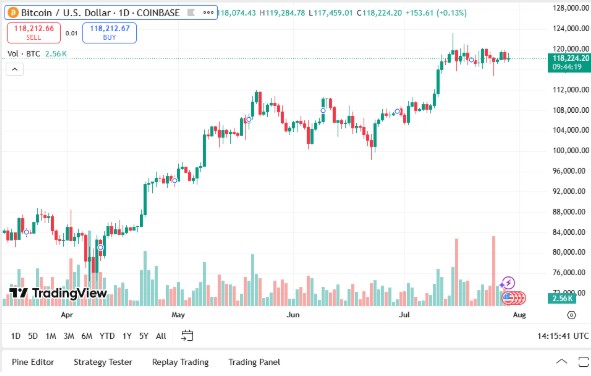Viewport: 591px width, 376px height.
Task: Click the flag icon next to COINBASE
Action: tap(191, 13)
